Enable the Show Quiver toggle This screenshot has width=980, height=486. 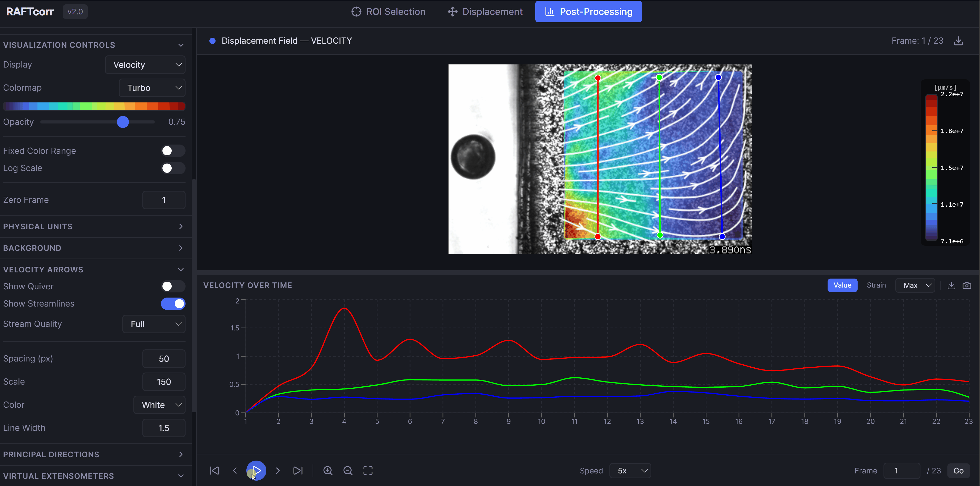pyautogui.click(x=173, y=286)
